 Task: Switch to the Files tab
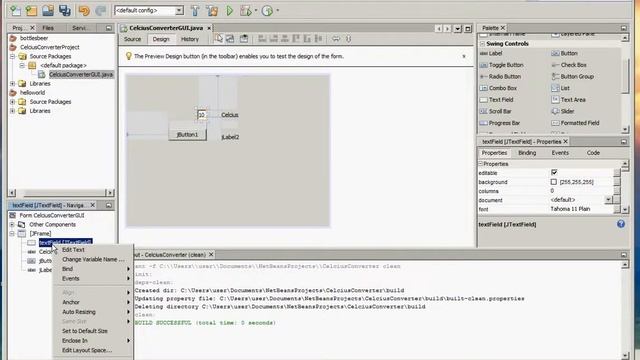tap(48, 28)
